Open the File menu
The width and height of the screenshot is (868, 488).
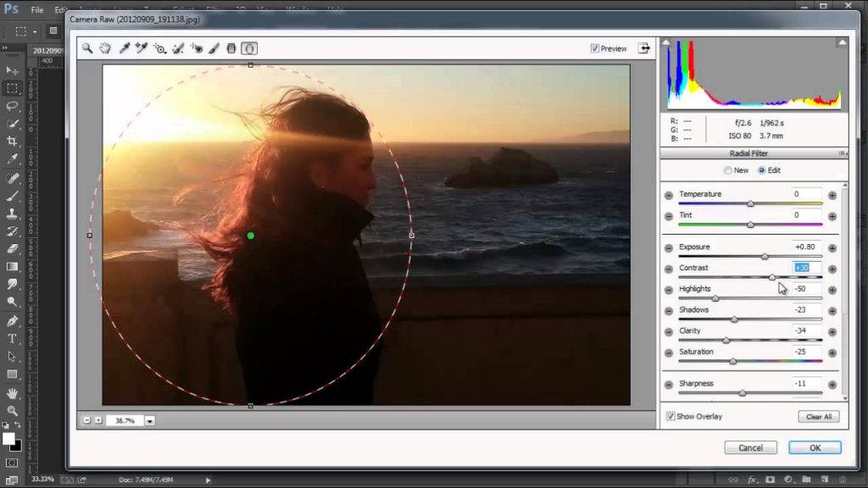[36, 10]
